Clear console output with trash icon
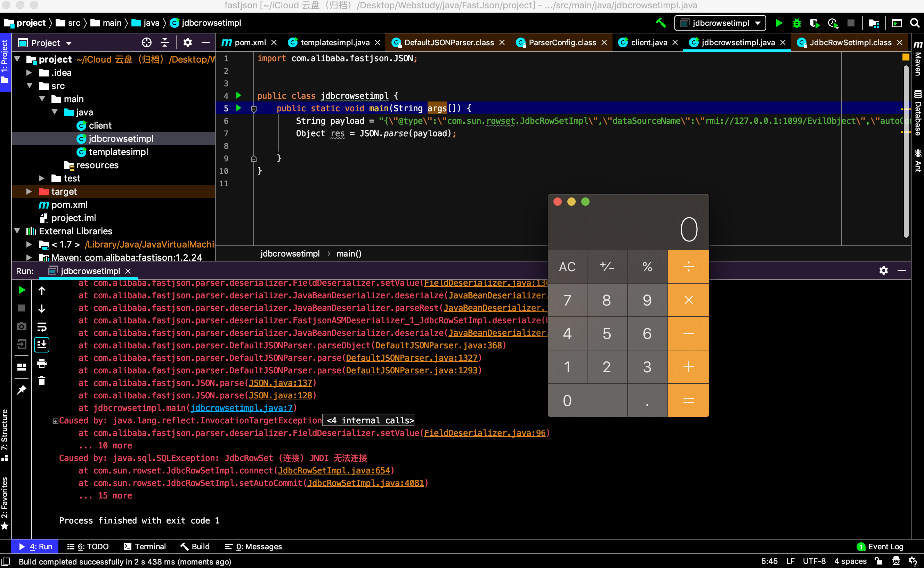 pos(42,381)
